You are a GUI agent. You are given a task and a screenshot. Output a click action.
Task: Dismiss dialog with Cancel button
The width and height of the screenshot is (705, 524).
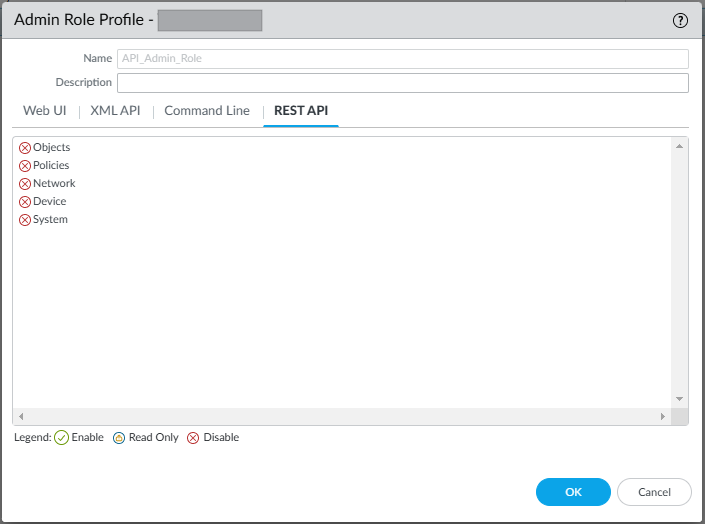(x=654, y=492)
